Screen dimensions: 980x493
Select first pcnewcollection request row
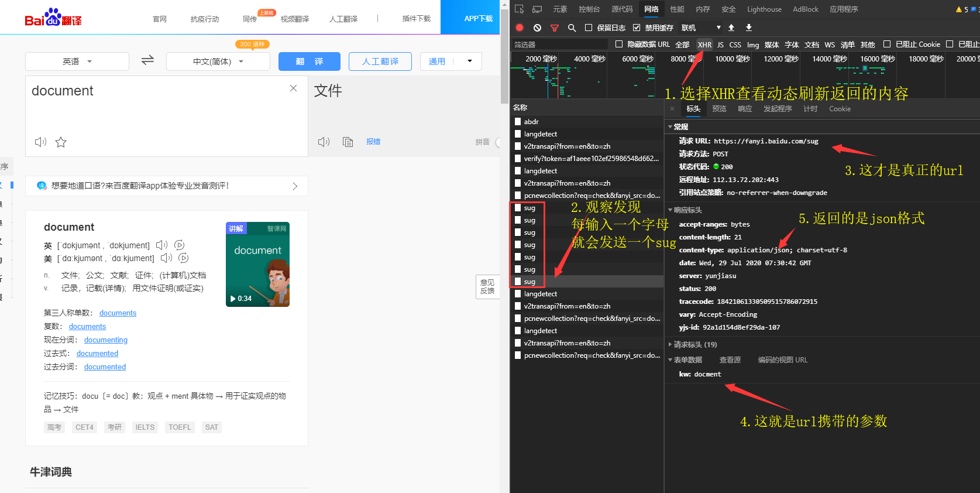point(587,196)
